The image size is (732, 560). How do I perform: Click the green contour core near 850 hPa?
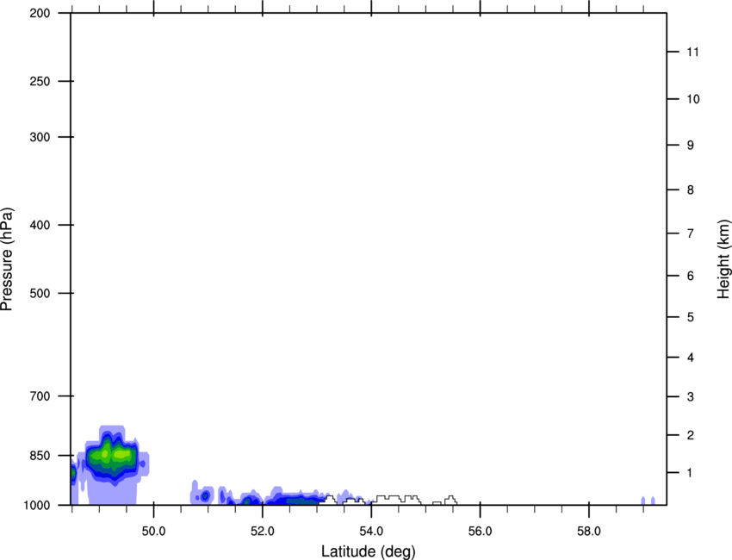[113, 454]
